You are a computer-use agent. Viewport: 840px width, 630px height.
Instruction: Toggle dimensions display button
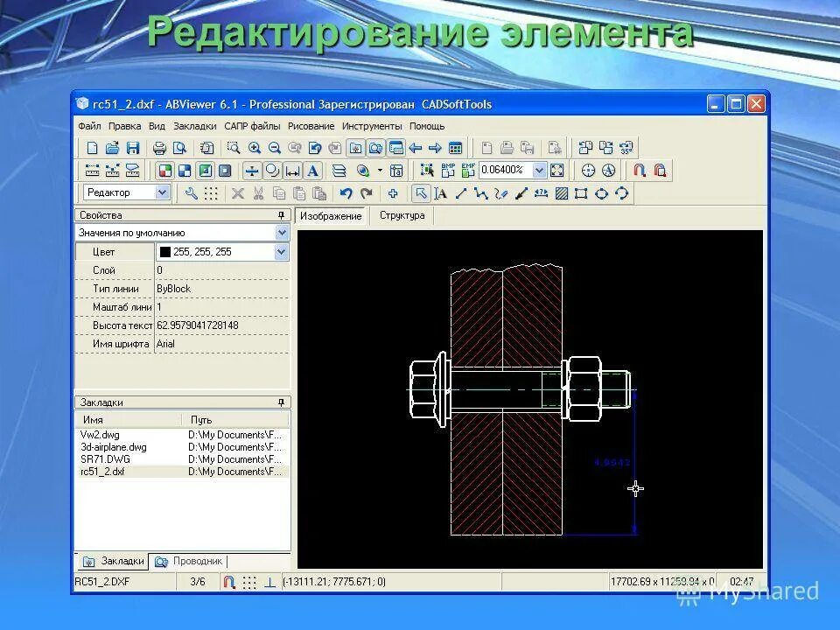[x=292, y=171]
